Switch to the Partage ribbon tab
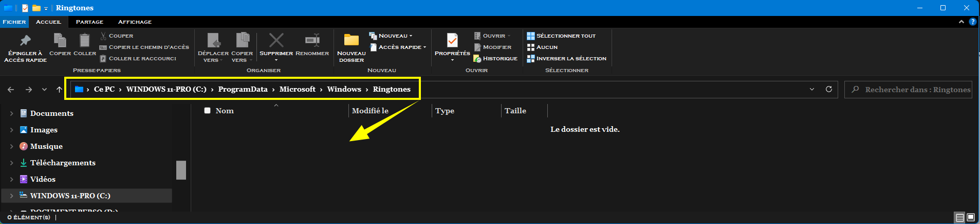This screenshot has width=980, height=224. (x=89, y=22)
